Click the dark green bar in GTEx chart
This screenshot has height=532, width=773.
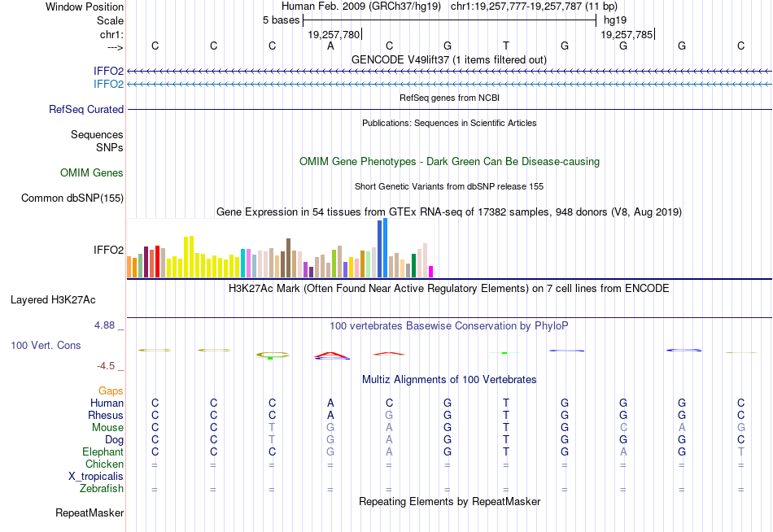tap(413, 265)
